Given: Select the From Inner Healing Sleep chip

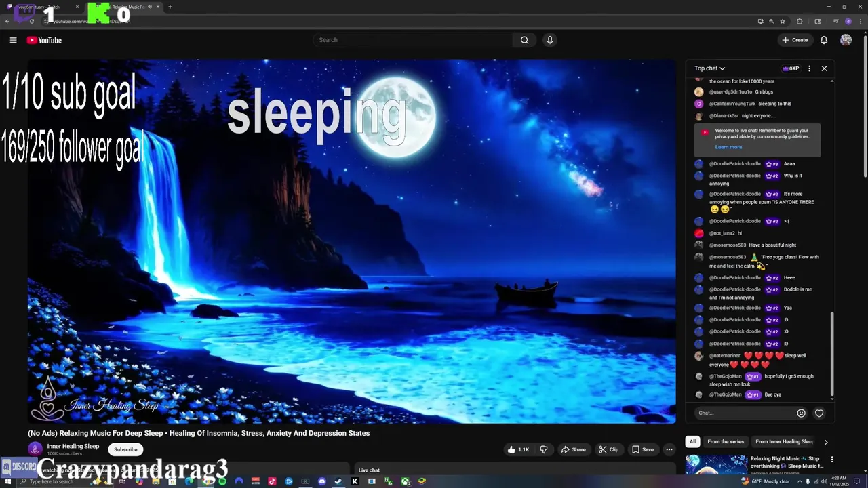Looking at the screenshot, I should coord(785,441).
